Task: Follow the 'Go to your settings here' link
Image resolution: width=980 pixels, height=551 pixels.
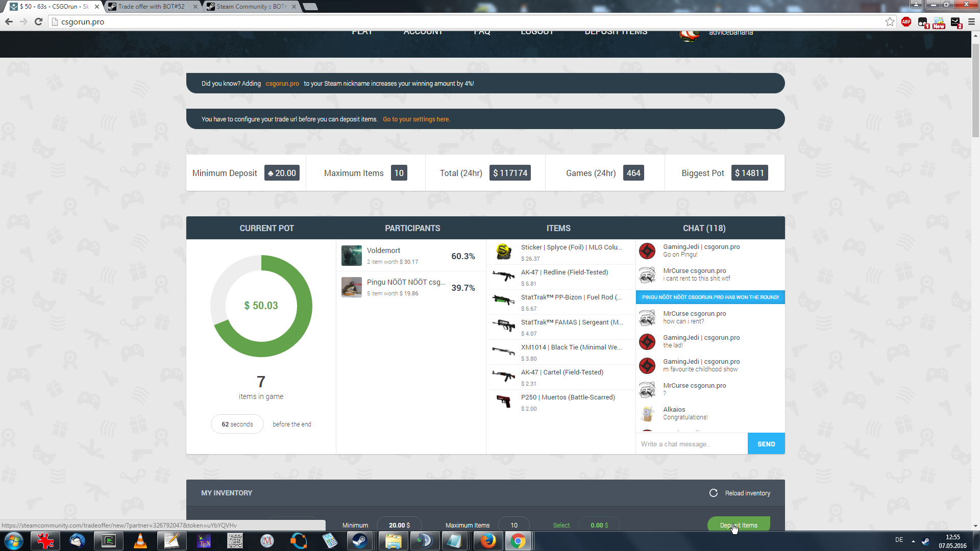Action: point(416,119)
